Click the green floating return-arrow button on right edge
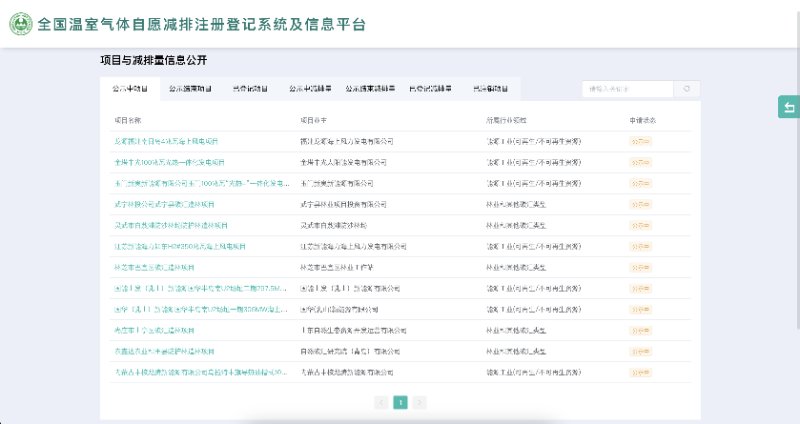Viewport: 800px width, 424px height. (789, 108)
